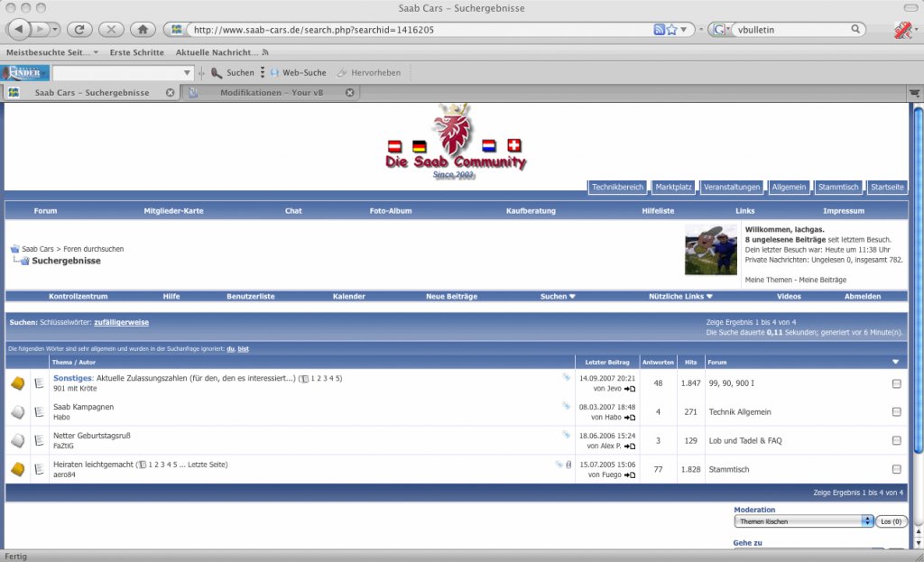Bookmark the page with the star icon
This screenshot has width=924, height=562.
[x=671, y=30]
